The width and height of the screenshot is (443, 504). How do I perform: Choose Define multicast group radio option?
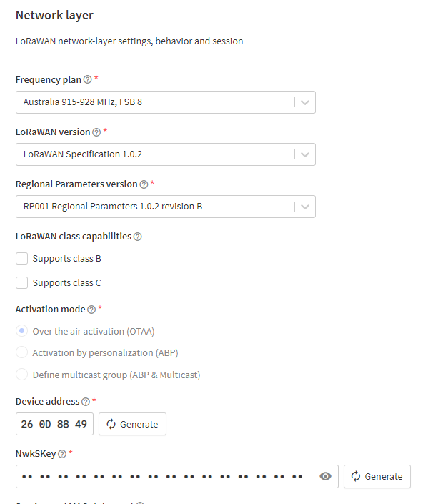[x=22, y=375]
